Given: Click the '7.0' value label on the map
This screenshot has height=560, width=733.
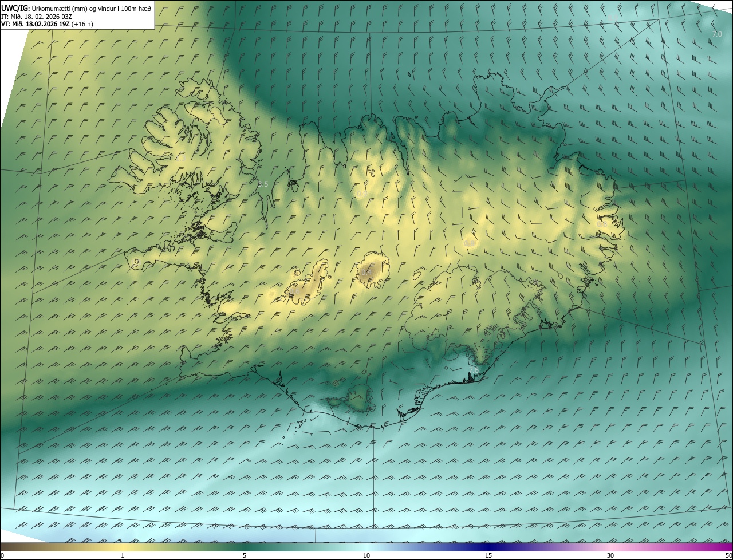Looking at the screenshot, I should (x=716, y=34).
